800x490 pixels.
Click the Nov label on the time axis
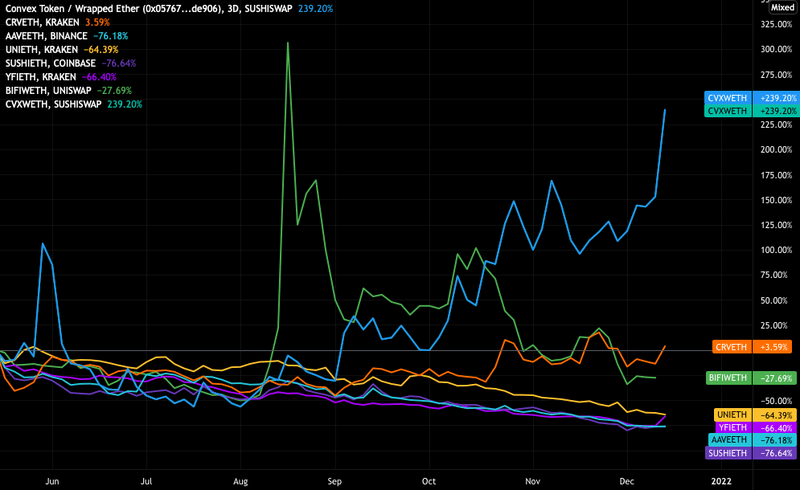(533, 481)
